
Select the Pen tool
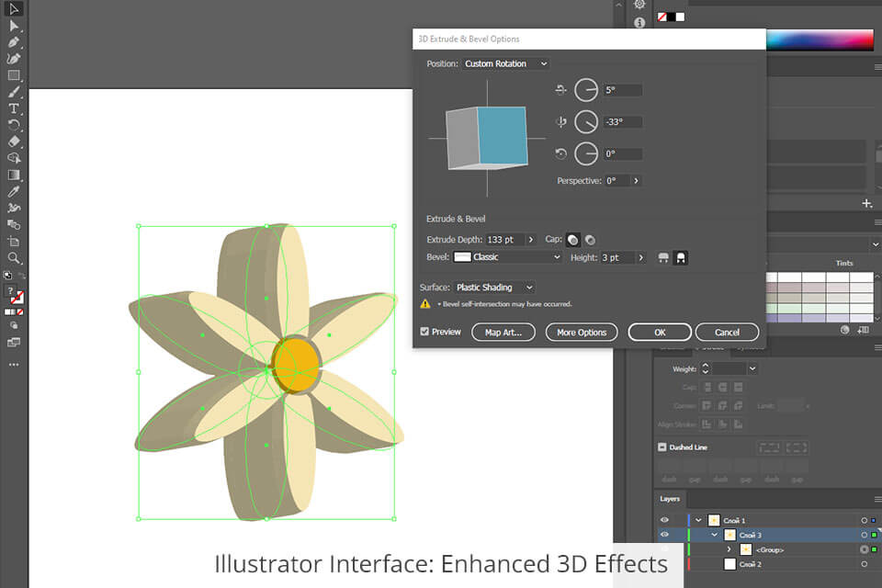click(14, 42)
